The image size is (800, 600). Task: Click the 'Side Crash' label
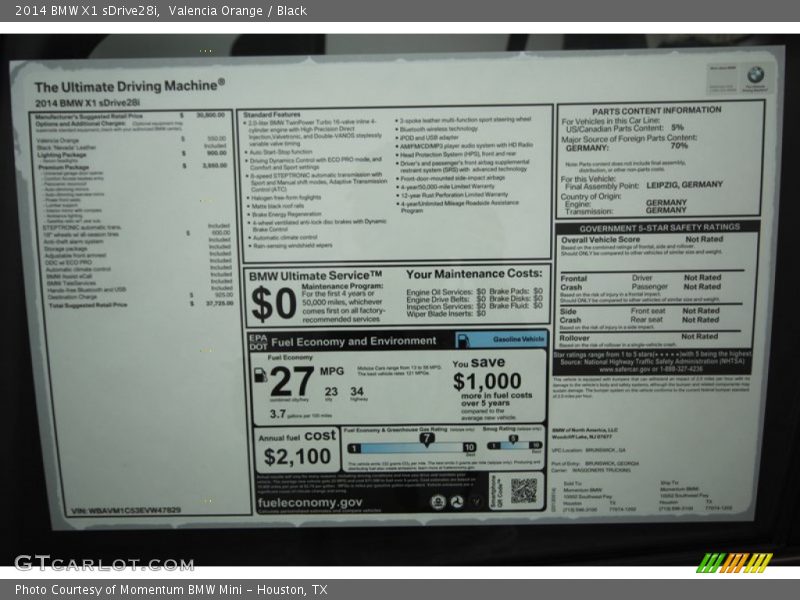pyautogui.click(x=570, y=315)
